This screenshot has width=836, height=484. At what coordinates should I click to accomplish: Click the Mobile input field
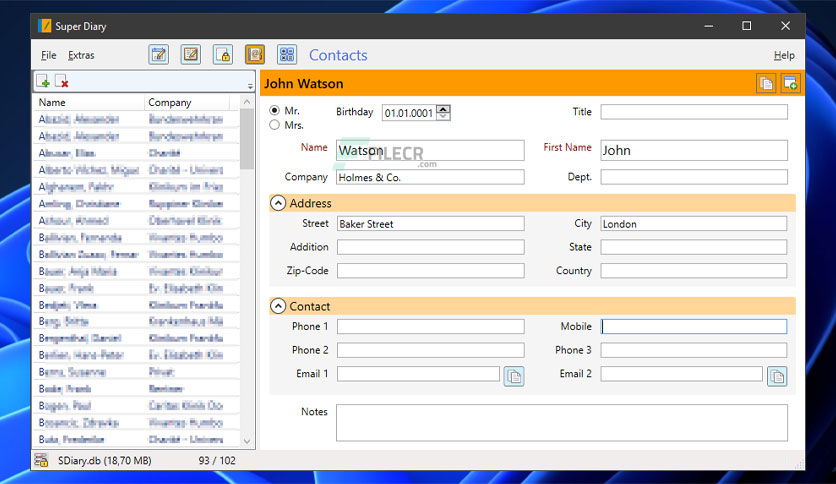coord(694,326)
